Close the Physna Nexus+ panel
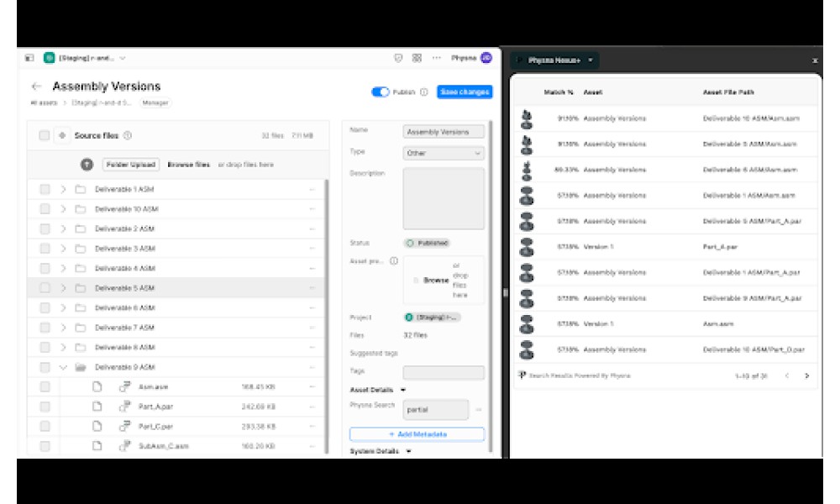 click(815, 60)
